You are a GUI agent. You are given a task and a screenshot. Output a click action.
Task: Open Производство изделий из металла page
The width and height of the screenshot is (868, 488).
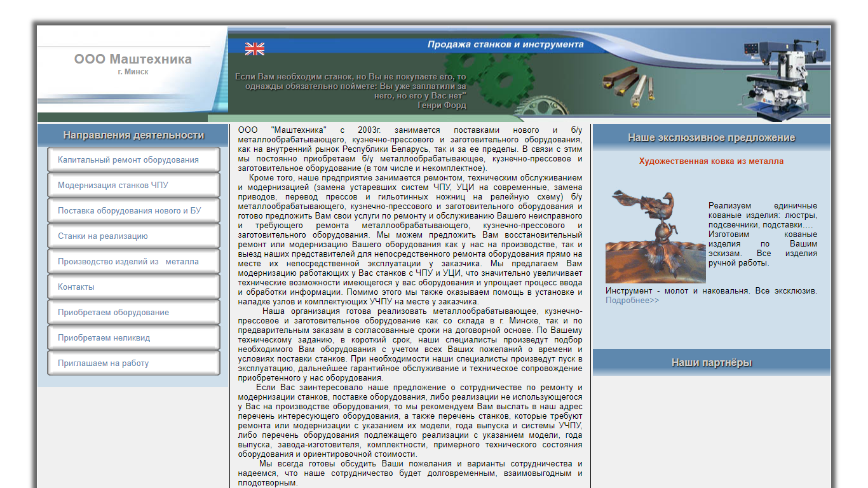point(133,262)
